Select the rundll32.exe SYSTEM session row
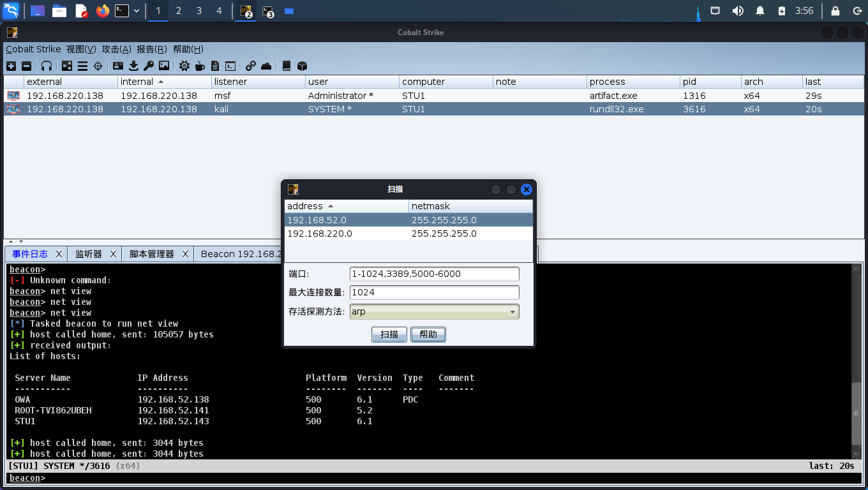Viewport: 868px width, 490px height. click(x=434, y=109)
